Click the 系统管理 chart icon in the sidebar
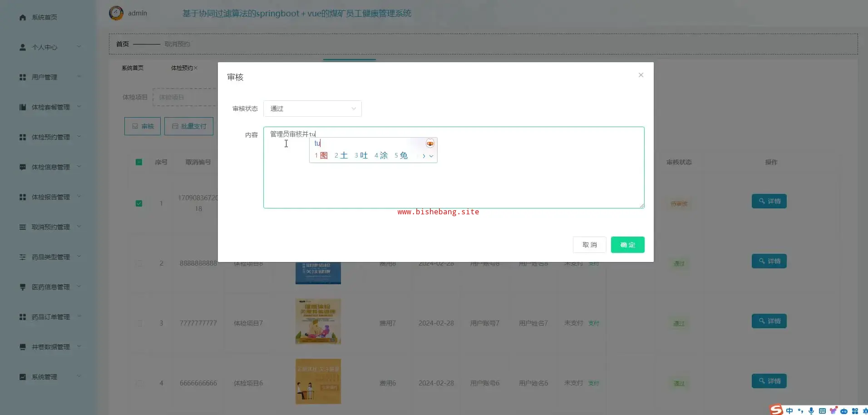The image size is (868, 415). coord(23,377)
